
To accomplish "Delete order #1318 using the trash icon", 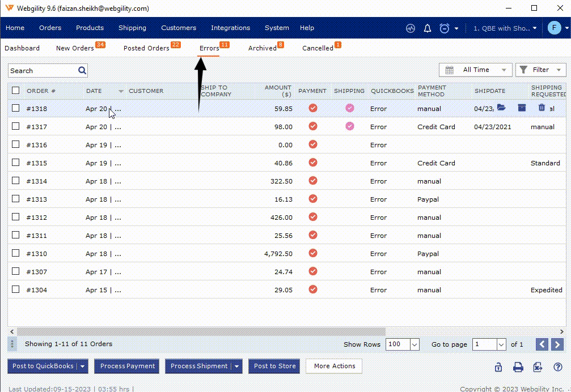I will 541,108.
